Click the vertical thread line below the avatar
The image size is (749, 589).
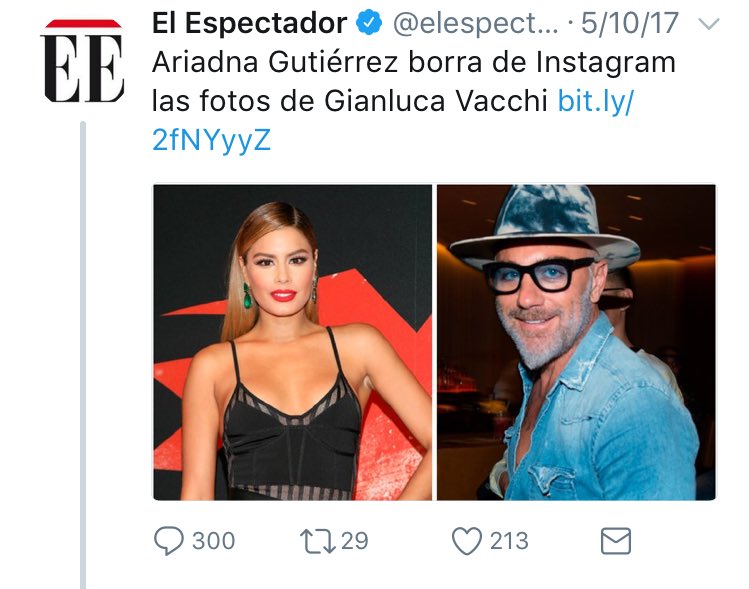83,355
